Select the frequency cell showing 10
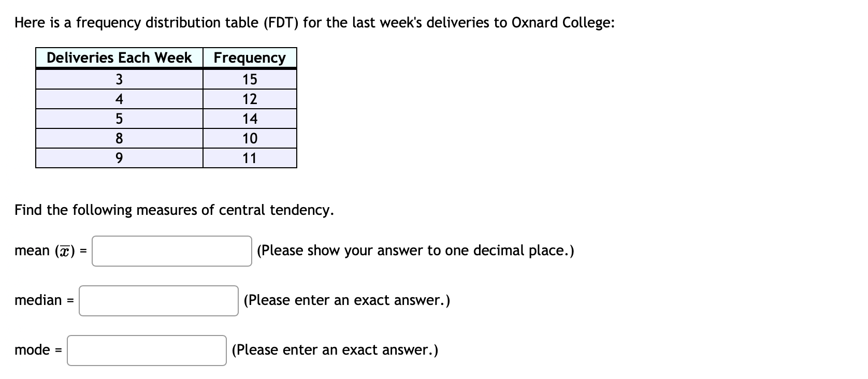868x379 pixels. click(249, 138)
